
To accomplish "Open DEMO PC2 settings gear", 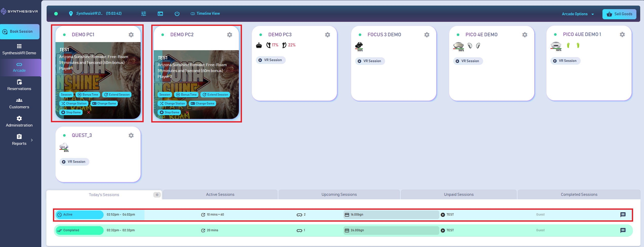I will tap(230, 35).
